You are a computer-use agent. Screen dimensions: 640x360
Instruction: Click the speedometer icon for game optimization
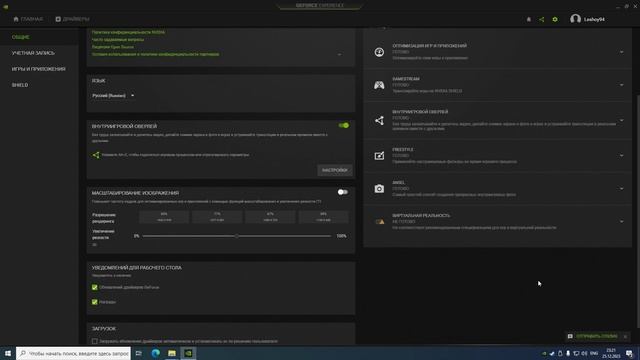379,52
